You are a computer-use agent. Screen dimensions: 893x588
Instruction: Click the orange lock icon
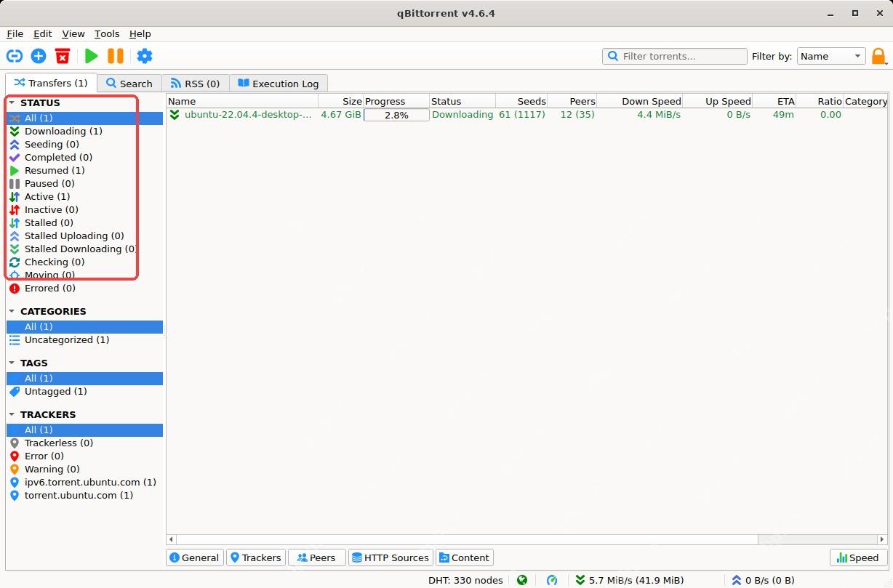click(x=878, y=56)
